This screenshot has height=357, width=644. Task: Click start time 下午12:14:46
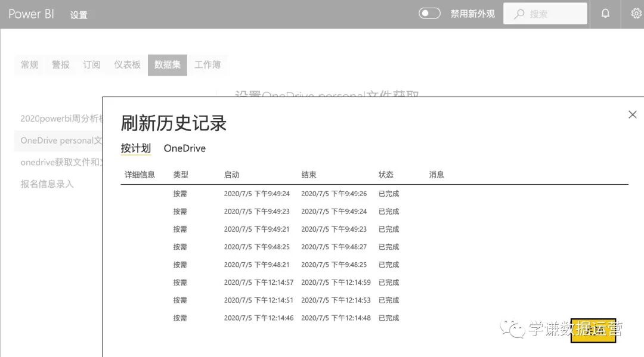259,318
